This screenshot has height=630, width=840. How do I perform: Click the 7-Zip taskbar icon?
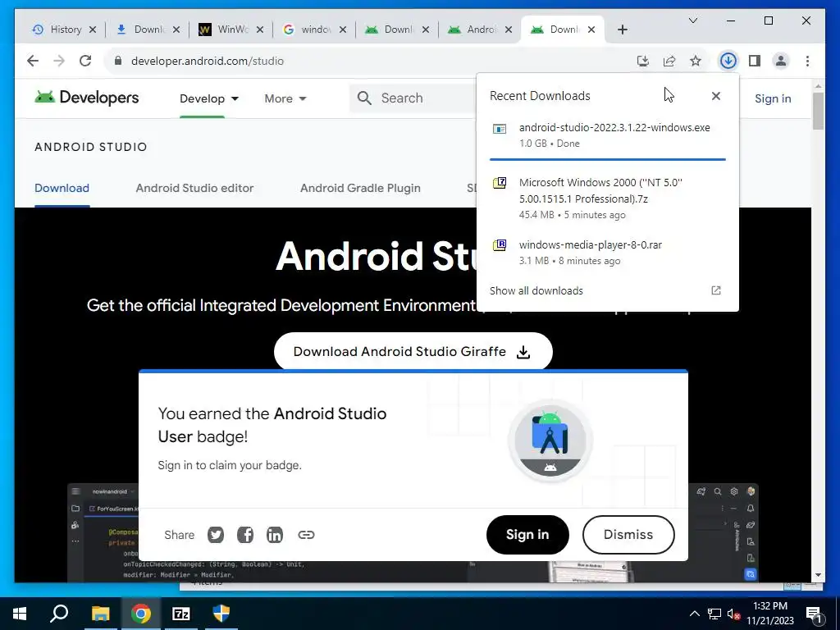click(x=181, y=614)
